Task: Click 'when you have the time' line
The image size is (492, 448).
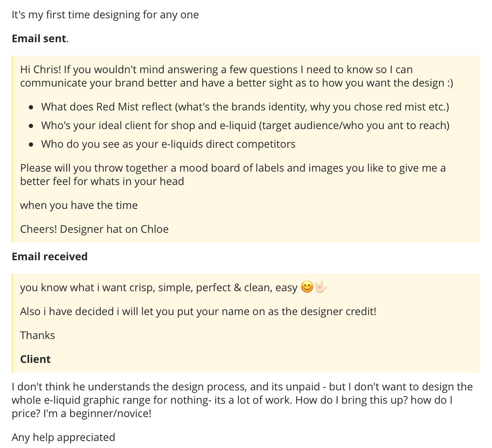Action: pyautogui.click(x=79, y=205)
